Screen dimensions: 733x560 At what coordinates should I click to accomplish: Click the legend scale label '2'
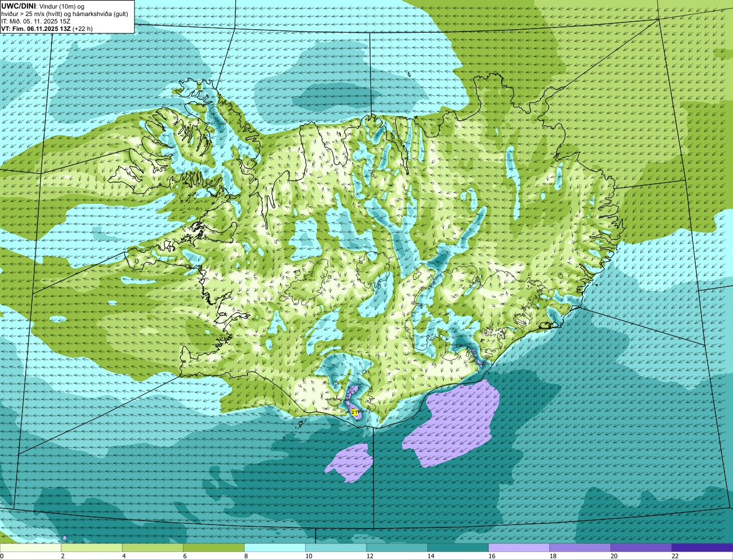62,556
